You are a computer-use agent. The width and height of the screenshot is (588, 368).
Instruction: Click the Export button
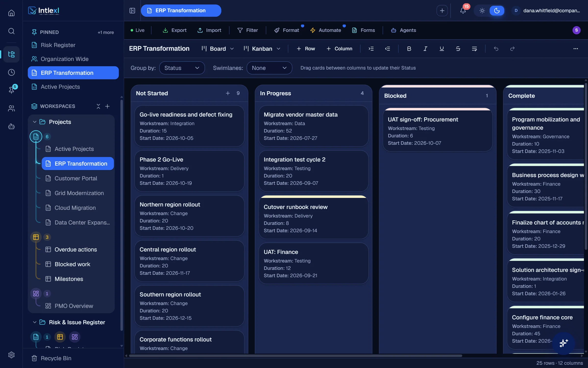click(174, 30)
